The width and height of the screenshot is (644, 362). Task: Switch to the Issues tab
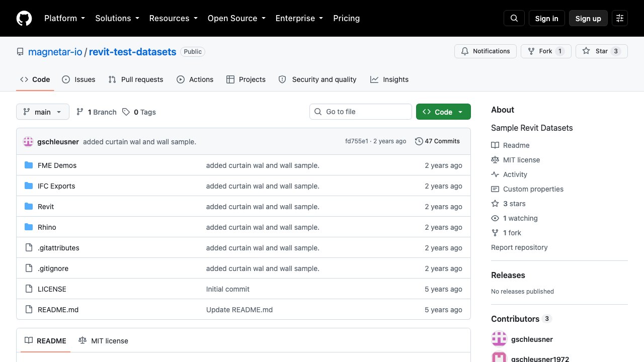(78, 79)
